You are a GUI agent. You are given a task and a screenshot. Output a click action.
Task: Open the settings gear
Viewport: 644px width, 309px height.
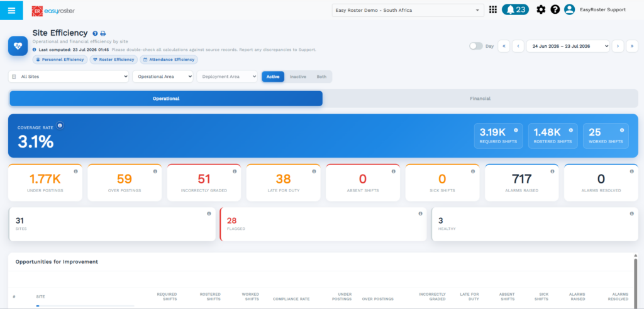coord(541,9)
